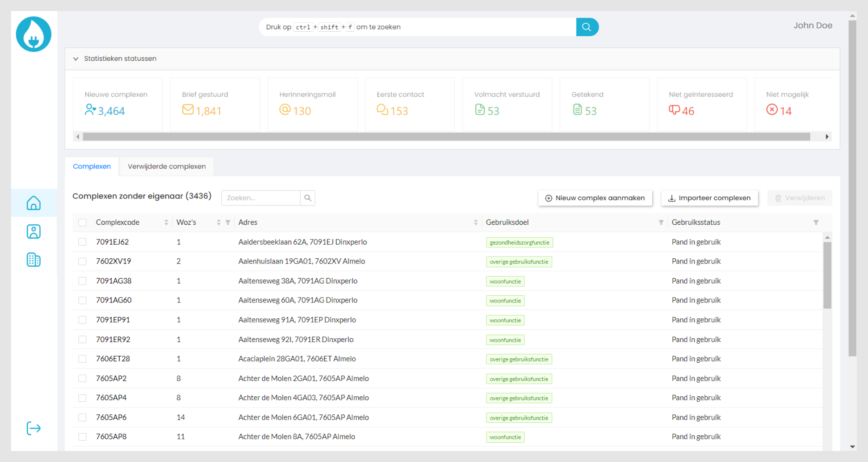Open the contact person sidebar icon

tap(33, 231)
